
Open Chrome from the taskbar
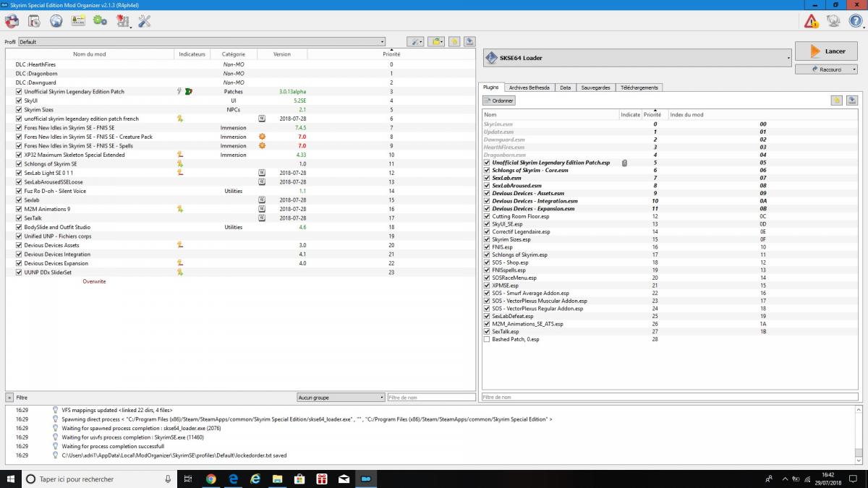click(210, 479)
